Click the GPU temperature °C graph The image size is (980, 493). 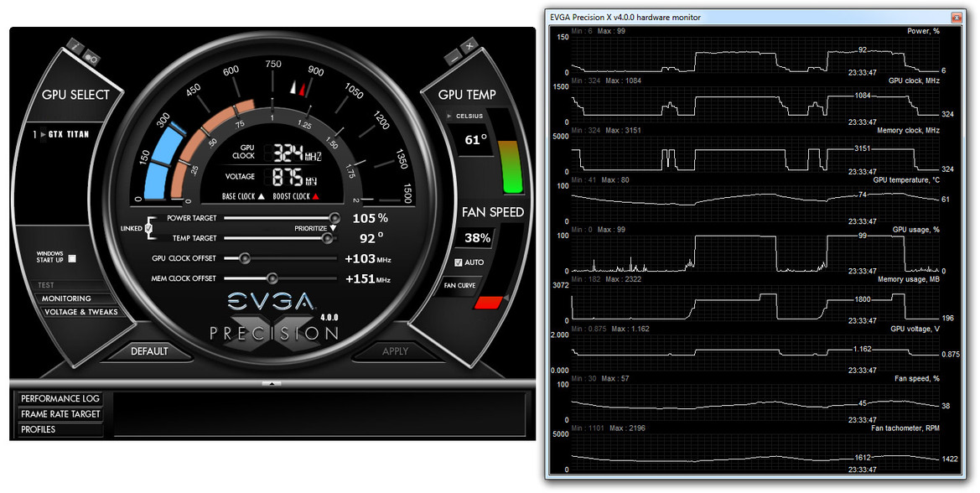pos(755,204)
